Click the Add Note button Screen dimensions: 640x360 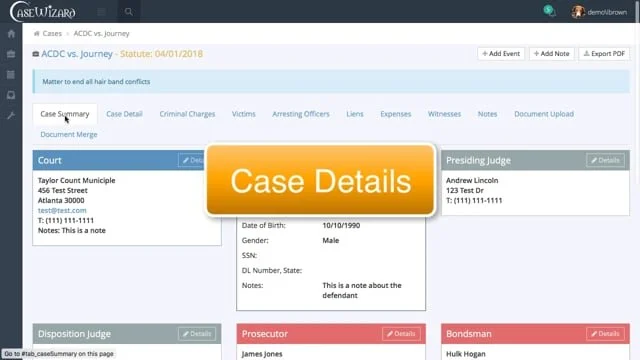coord(551,53)
